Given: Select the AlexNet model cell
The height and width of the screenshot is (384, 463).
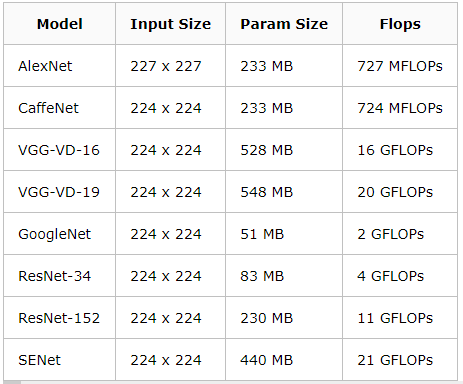Looking at the screenshot, I should point(60,66).
